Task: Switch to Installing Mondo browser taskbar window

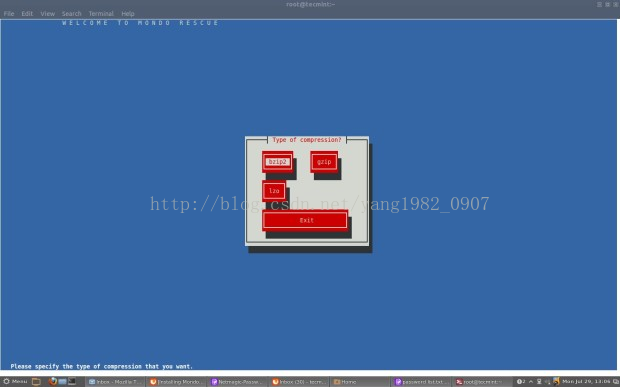Action: pos(176,381)
